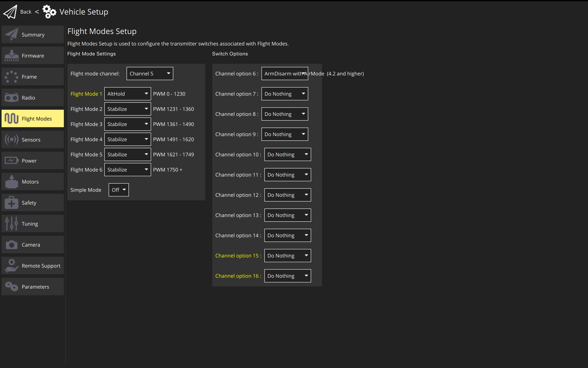Open the Flight Mode 6 dropdown
This screenshot has height=368, width=588.
pyautogui.click(x=127, y=170)
